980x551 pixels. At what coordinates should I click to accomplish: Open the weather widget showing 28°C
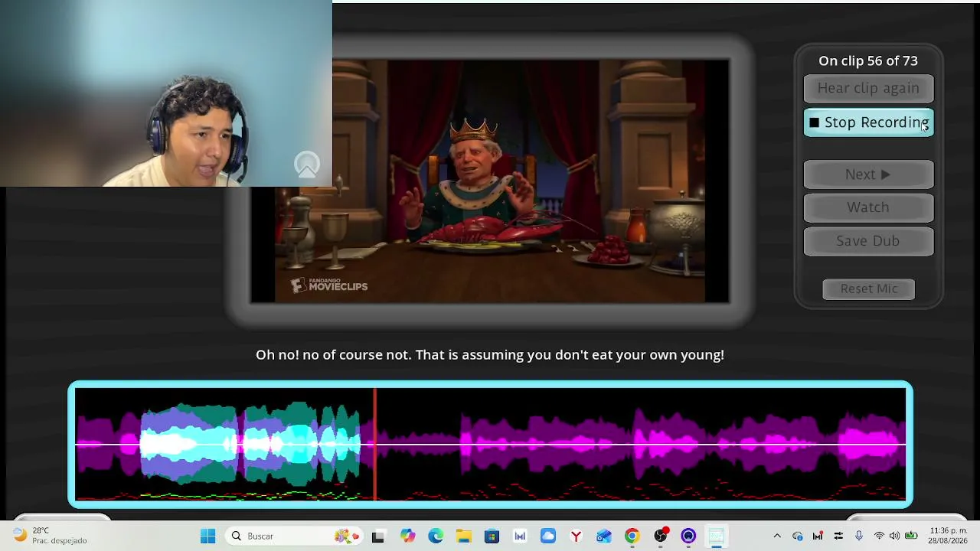pyautogui.click(x=51, y=536)
